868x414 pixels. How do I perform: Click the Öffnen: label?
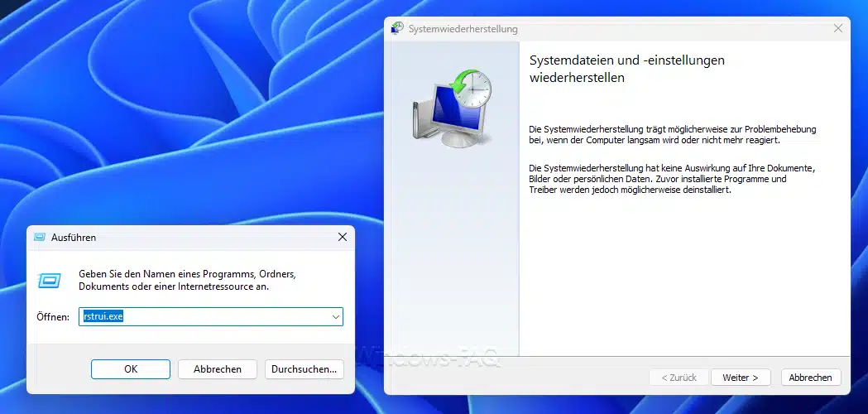click(53, 317)
